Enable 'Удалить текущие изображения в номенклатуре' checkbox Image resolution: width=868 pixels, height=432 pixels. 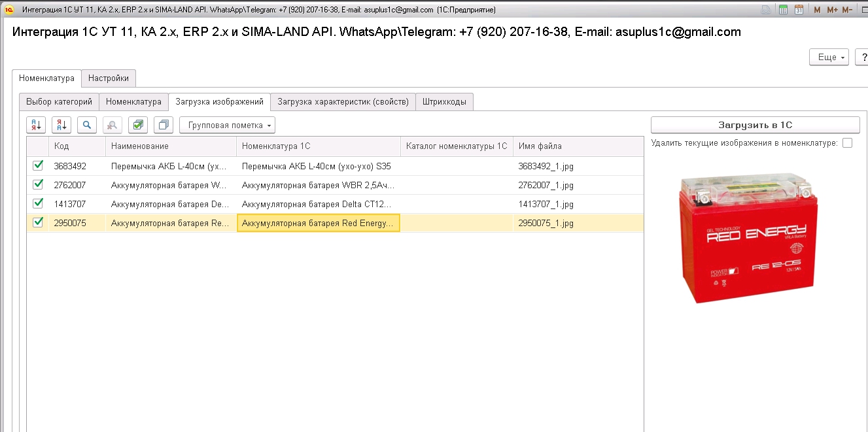pyautogui.click(x=848, y=143)
